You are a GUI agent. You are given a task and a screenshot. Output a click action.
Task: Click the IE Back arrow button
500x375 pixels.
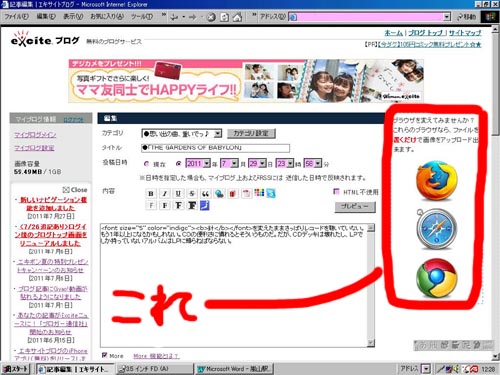[174, 17]
